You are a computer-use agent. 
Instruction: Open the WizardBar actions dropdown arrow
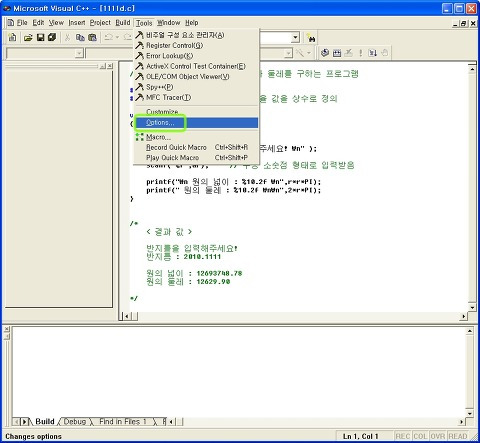[309, 53]
